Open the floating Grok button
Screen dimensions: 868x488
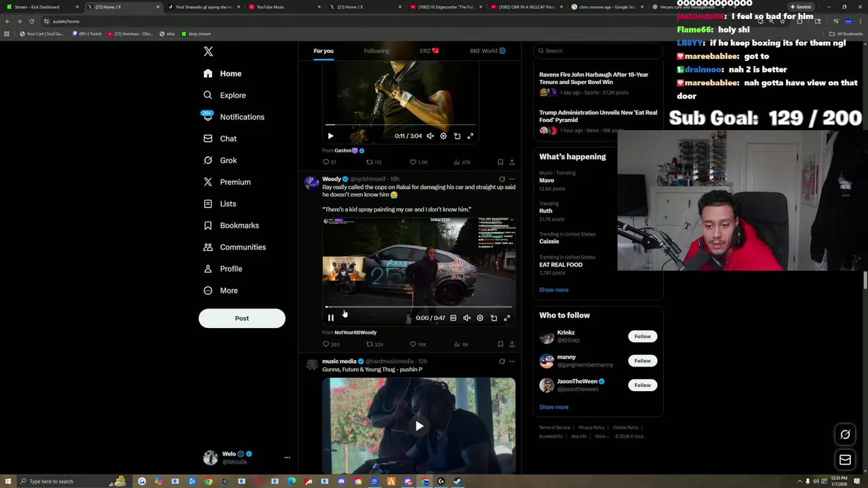coord(845,434)
